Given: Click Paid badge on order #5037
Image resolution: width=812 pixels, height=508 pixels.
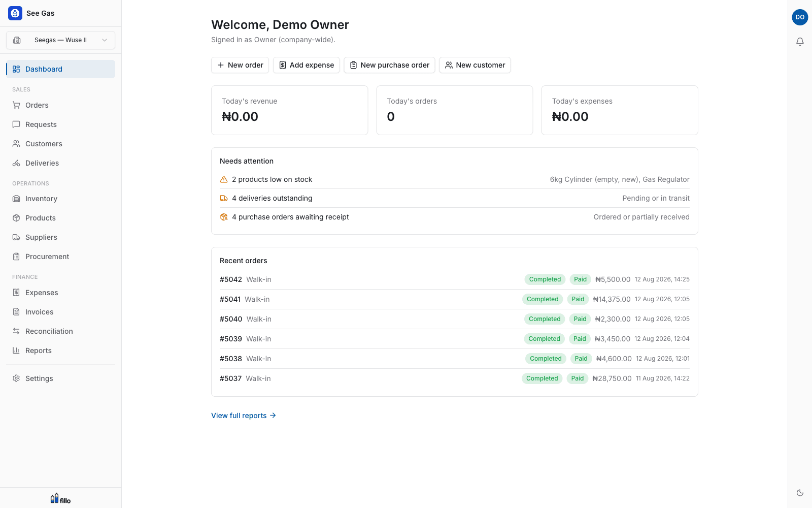Looking at the screenshot, I should click(578, 378).
